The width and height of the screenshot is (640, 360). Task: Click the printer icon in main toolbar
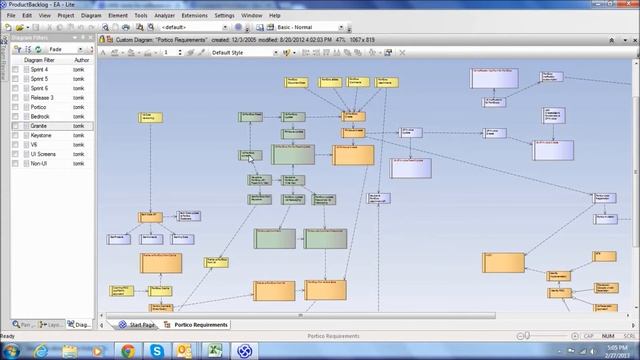[x=126, y=27]
